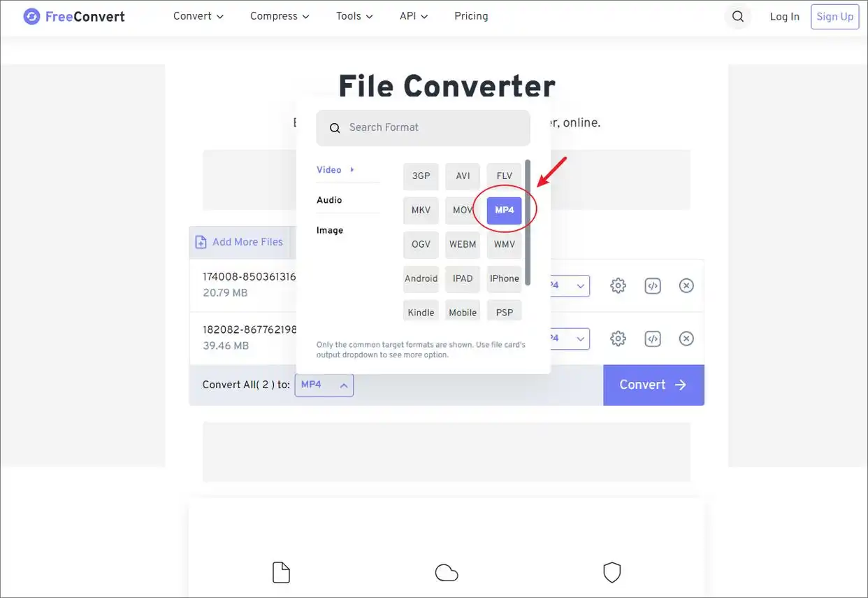868x598 pixels.
Task: Open settings gear for the 174008 file
Action: (x=618, y=285)
